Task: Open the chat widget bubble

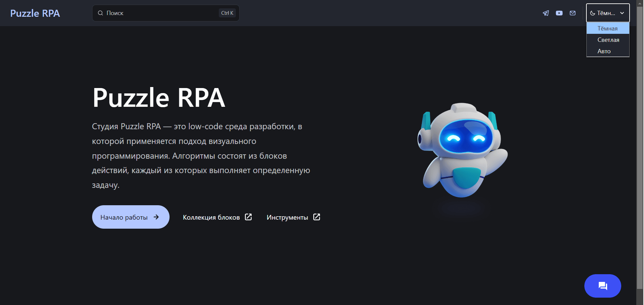Action: [602, 286]
